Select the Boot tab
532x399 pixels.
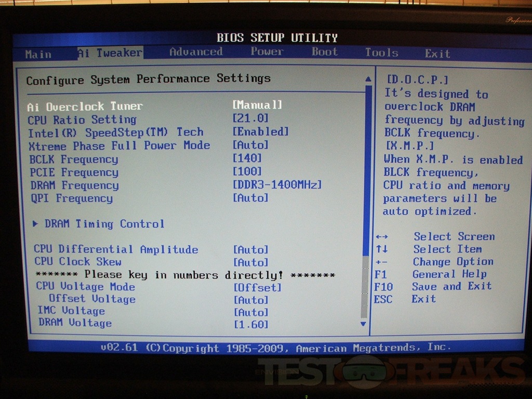pyautogui.click(x=325, y=52)
